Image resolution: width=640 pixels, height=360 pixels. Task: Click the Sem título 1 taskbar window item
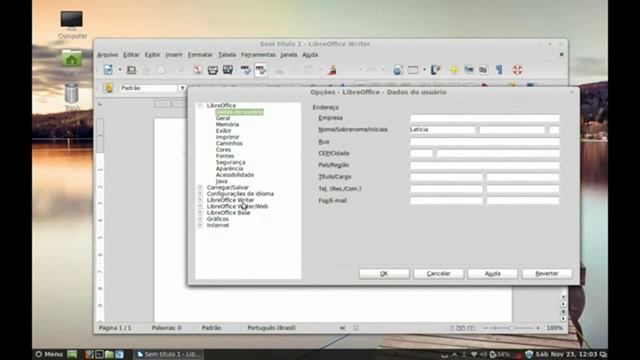coord(169,354)
